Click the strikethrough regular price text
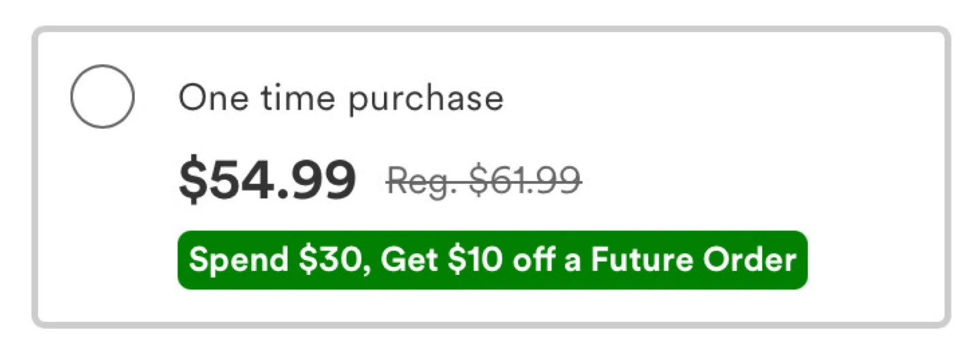The width and height of the screenshot is (980, 358). (x=484, y=181)
